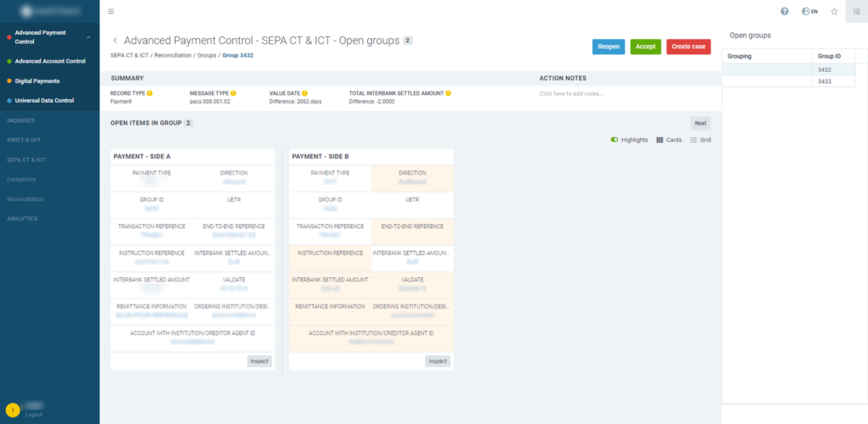Click the red Create case button
This screenshot has width=868, height=424.
(688, 47)
